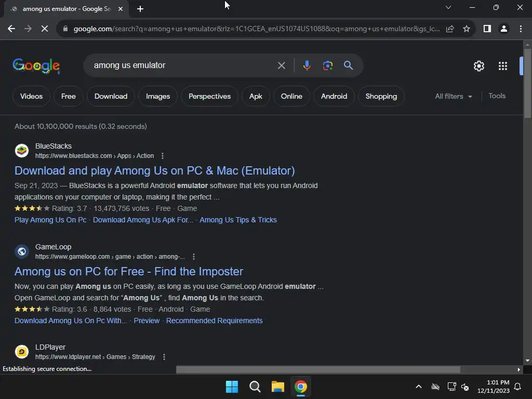Stop loading the page with the X button
The height and width of the screenshot is (399, 532).
point(45,29)
